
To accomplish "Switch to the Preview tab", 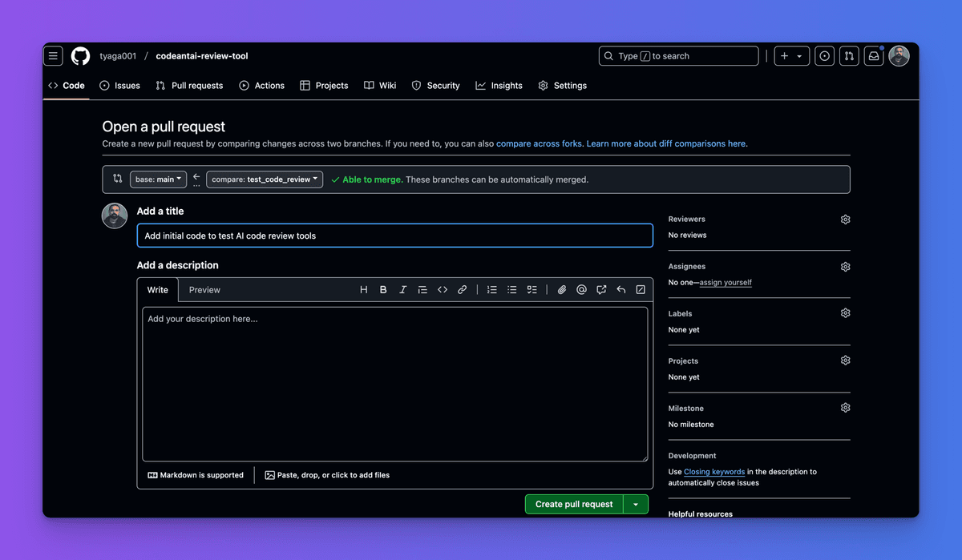I will coord(204,289).
